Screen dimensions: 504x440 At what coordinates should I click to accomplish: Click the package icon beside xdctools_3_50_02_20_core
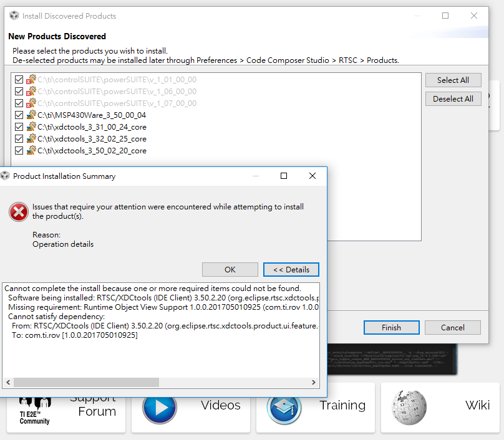30,150
